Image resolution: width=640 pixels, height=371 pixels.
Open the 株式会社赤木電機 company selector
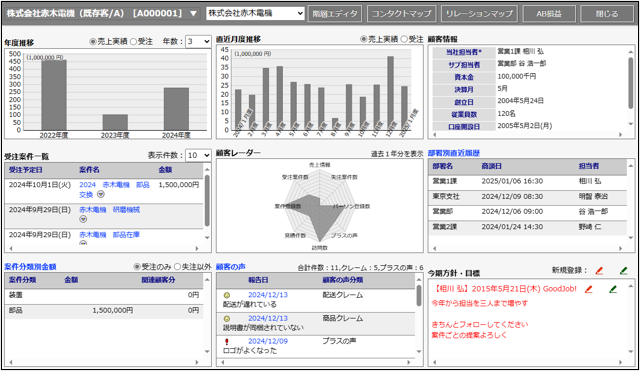tap(255, 13)
